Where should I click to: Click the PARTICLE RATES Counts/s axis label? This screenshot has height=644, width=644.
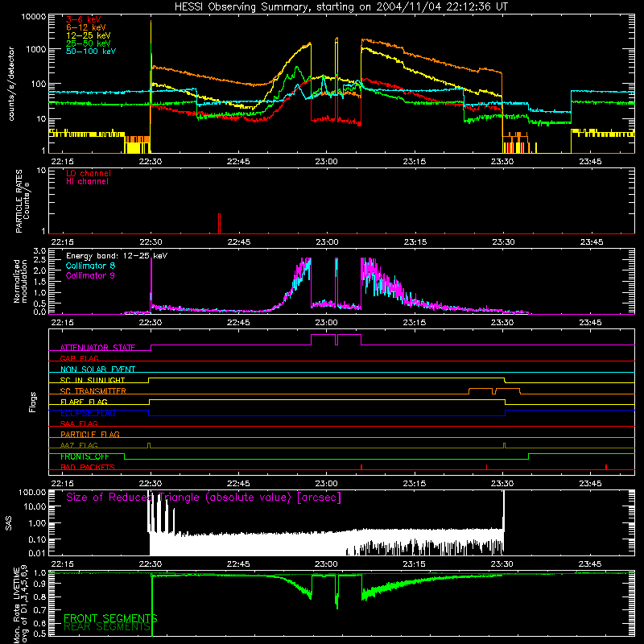23,201
